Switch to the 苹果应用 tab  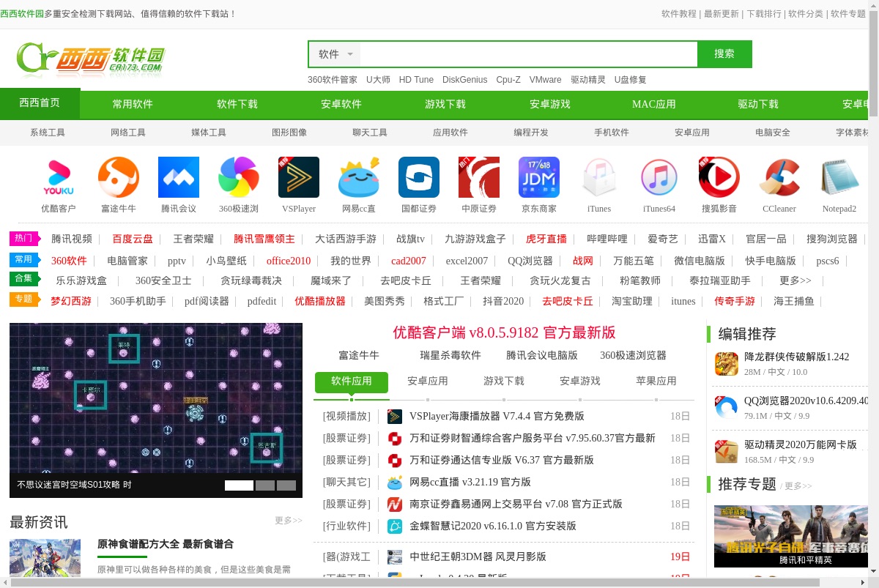(656, 381)
